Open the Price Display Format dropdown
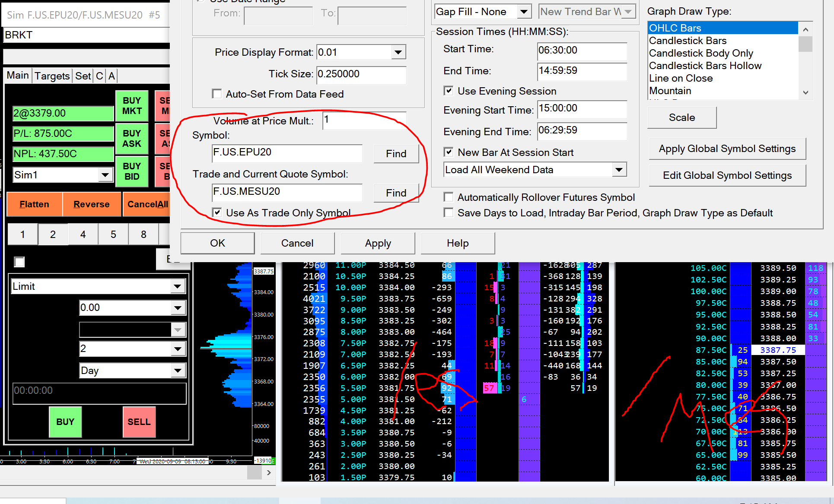The height and width of the screenshot is (504, 834). click(398, 52)
